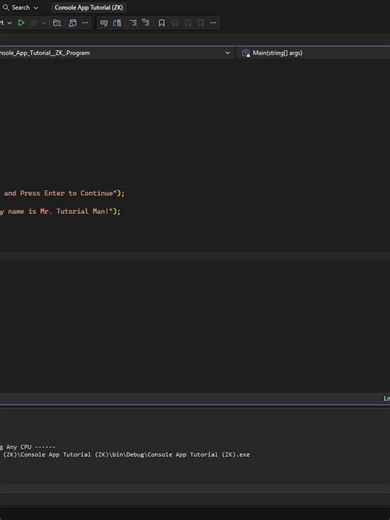Screen dimensions: 390x520
Task: Click the Main method cube icon
Action: click(246, 53)
